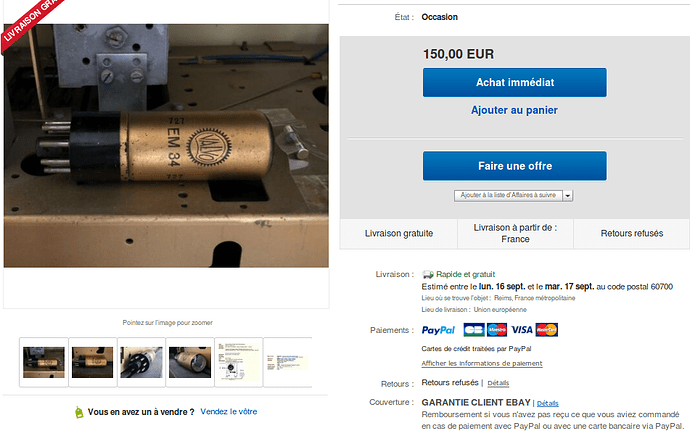Click the Maestro card icon
This screenshot has width=690, height=431.
pos(497,330)
